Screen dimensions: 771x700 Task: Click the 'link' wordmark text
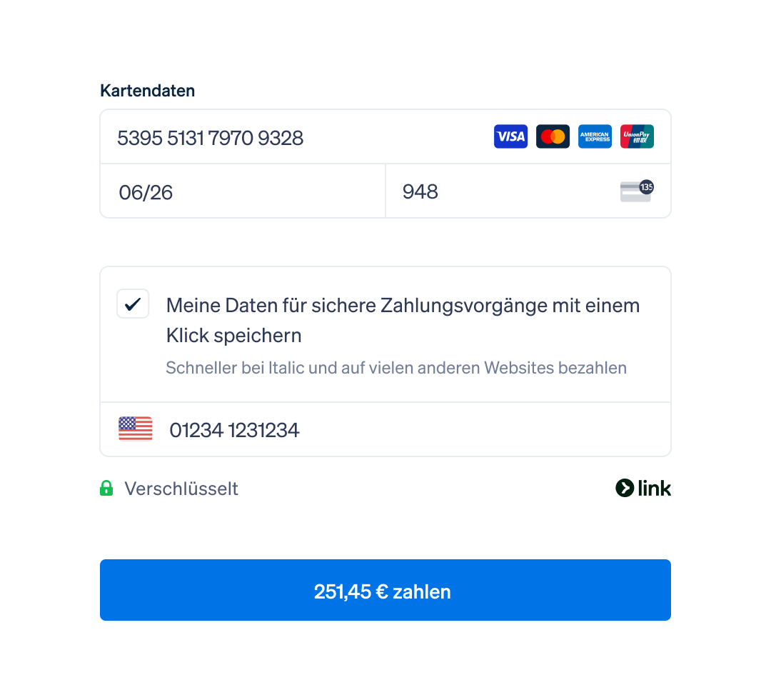654,489
